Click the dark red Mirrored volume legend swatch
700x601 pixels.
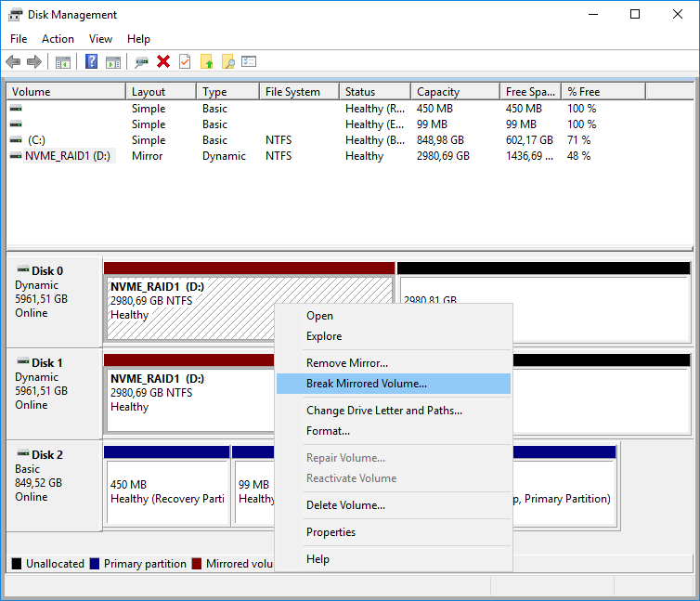pyautogui.click(x=197, y=564)
